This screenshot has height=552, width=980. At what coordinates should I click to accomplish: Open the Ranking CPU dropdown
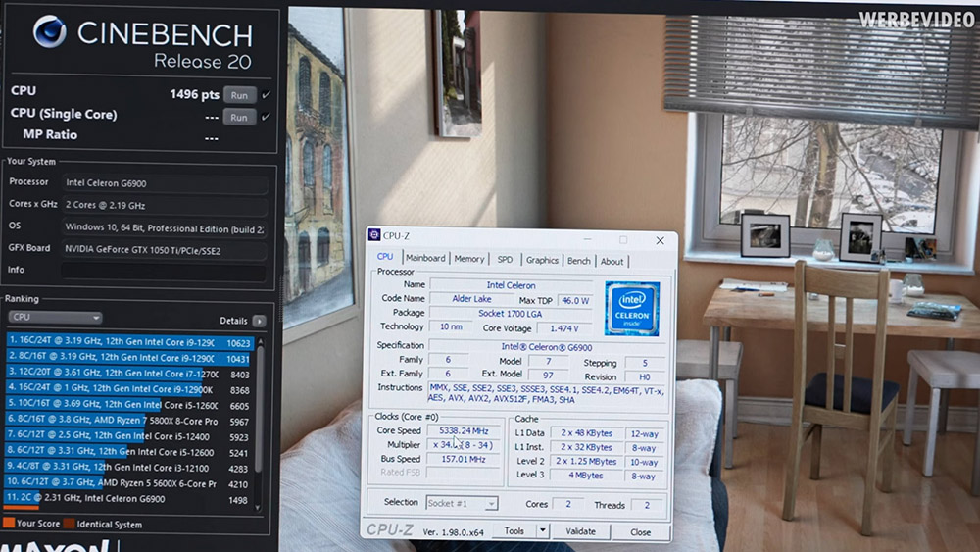[55, 317]
